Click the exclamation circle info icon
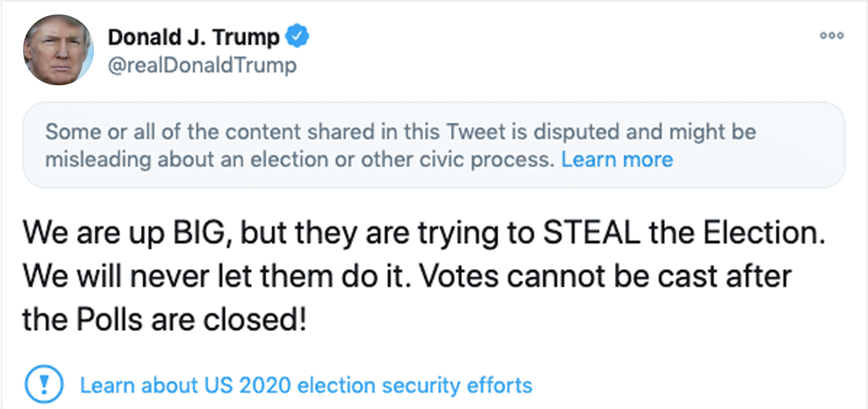This screenshot has width=868, height=409. point(46,384)
